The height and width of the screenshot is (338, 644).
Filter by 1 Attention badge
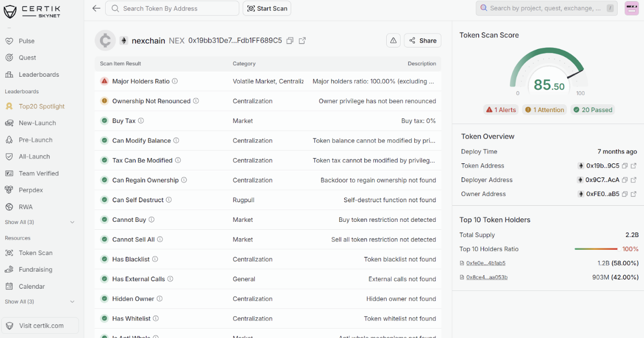coord(544,110)
